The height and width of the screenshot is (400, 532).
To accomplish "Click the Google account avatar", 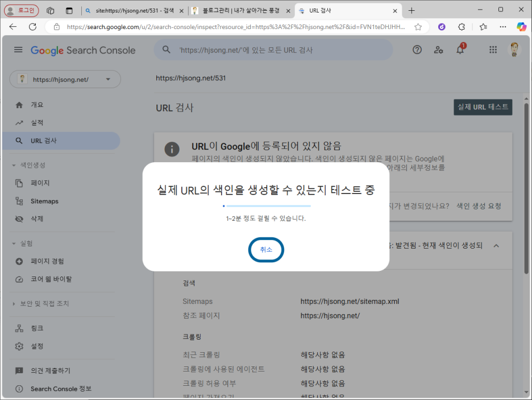I will [514, 50].
